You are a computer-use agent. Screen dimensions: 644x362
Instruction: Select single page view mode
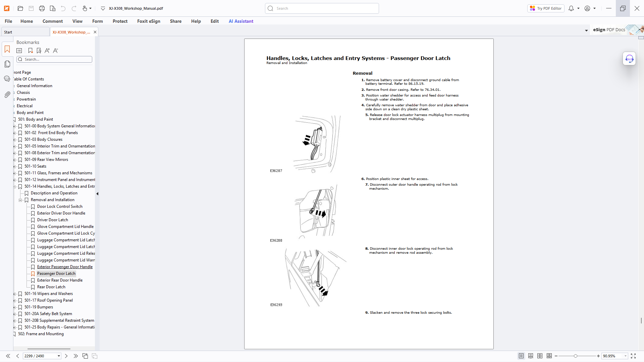521,356
